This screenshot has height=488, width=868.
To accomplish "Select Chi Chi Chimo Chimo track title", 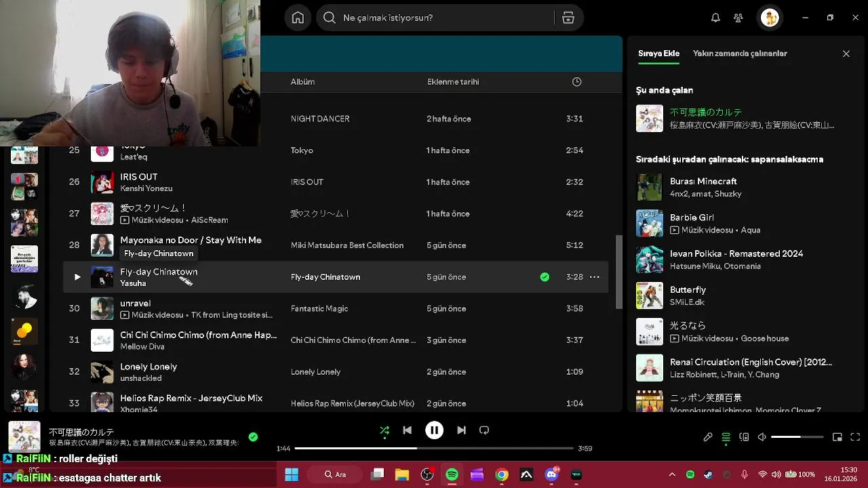I will [199, 335].
